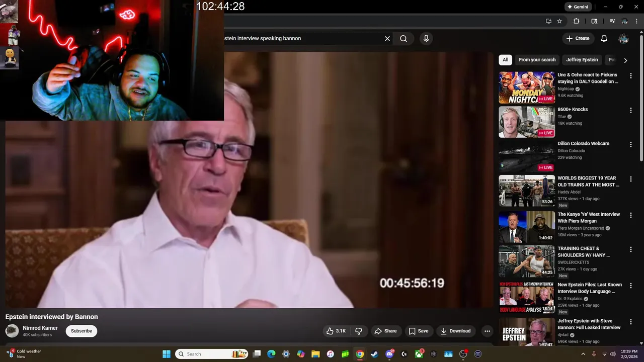Screen dimensions: 644x362
Task: Open Steam from the taskbar
Action: click(374, 354)
